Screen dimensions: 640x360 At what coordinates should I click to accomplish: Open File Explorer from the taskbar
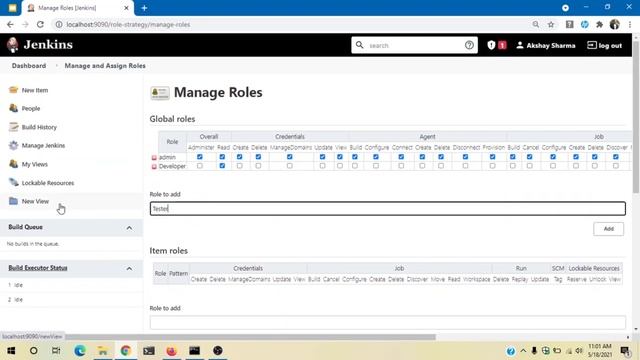click(103, 351)
